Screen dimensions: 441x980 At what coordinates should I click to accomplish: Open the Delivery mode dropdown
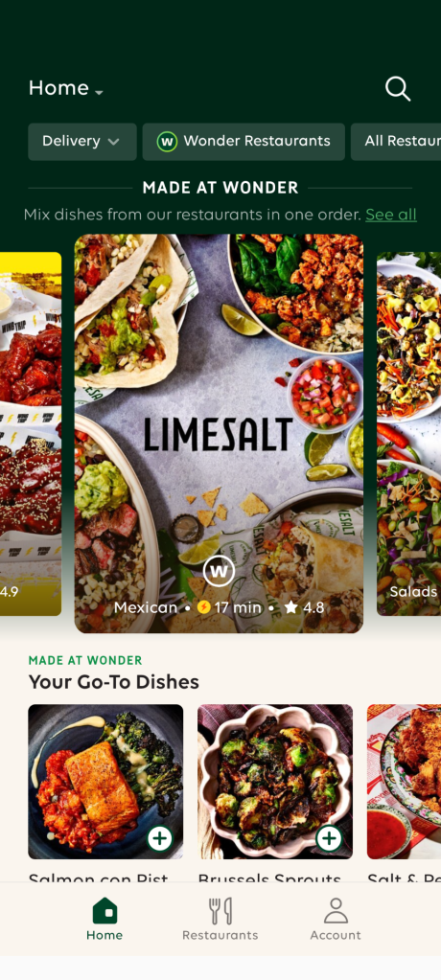pyautogui.click(x=81, y=141)
